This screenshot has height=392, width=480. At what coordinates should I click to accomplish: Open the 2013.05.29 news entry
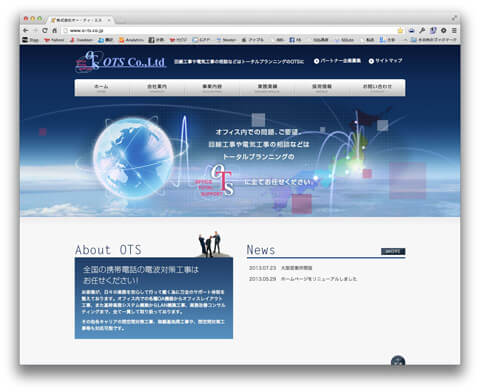303,279
